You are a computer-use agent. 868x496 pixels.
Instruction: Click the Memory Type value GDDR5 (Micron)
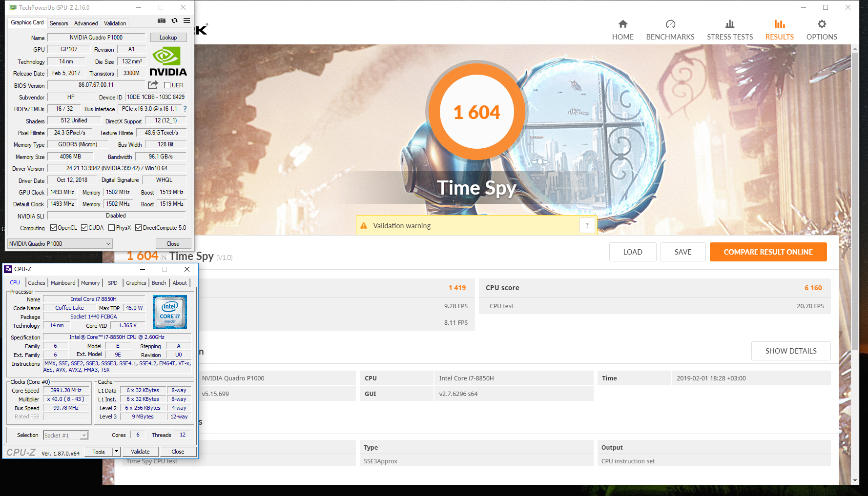click(x=78, y=144)
